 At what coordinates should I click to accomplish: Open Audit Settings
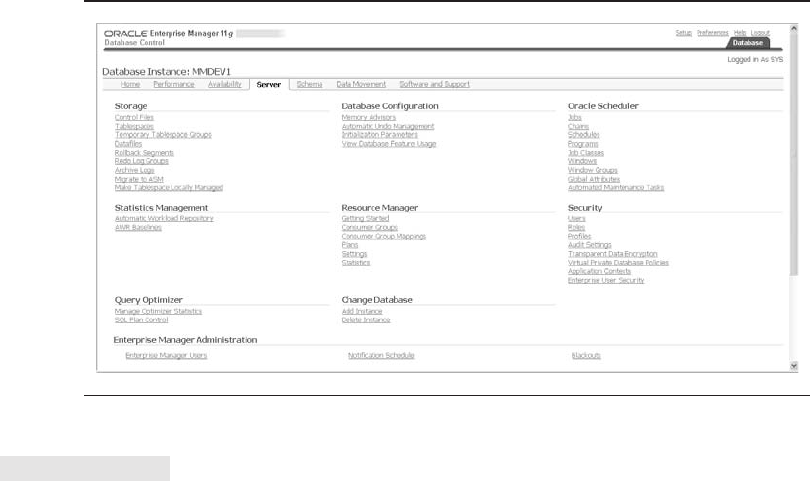pyautogui.click(x=589, y=245)
